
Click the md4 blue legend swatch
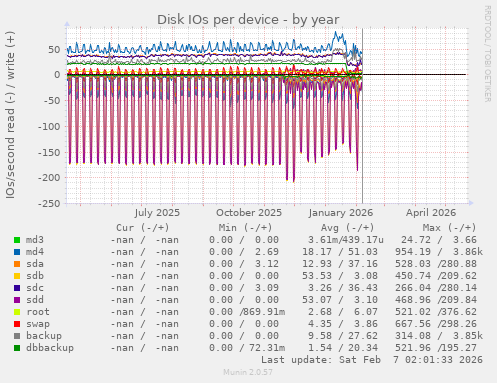(17, 252)
